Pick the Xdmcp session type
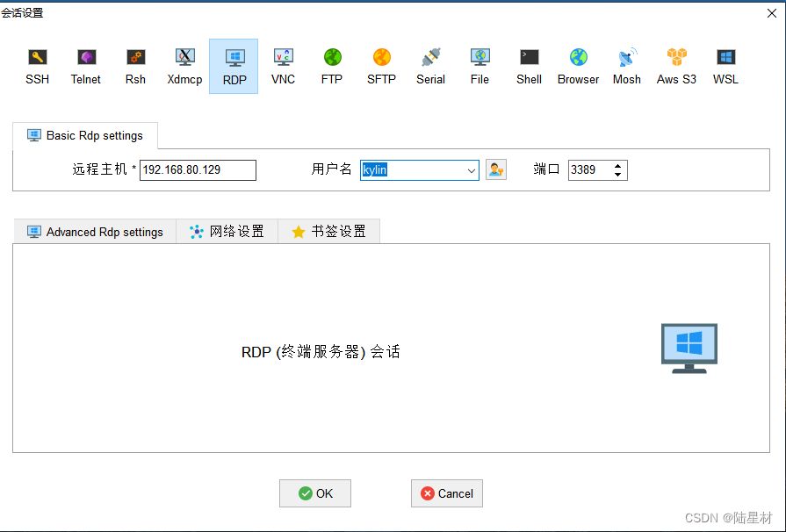786x532 pixels. tap(184, 67)
